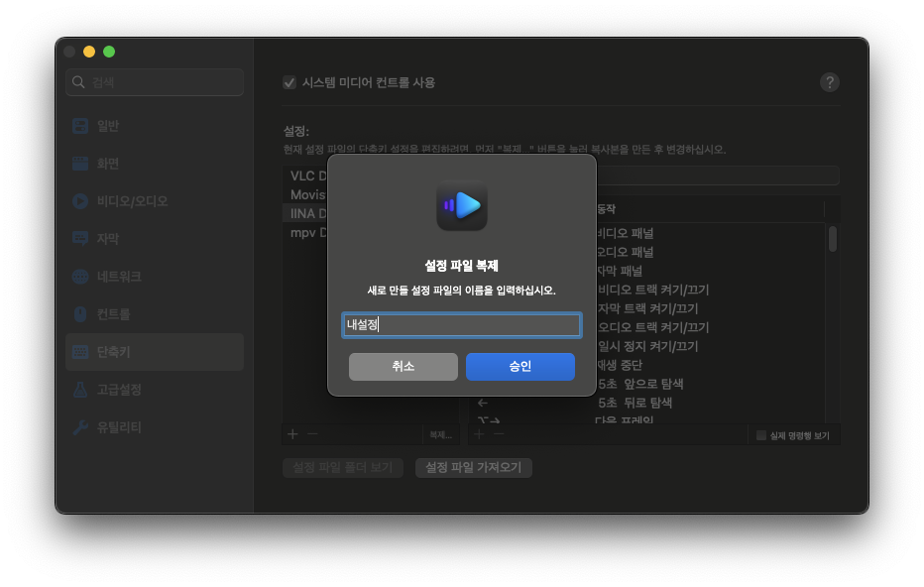Image resolution: width=924 pixels, height=587 pixels.
Task: Click the 일반 sidebar icon
Action: [x=80, y=126]
